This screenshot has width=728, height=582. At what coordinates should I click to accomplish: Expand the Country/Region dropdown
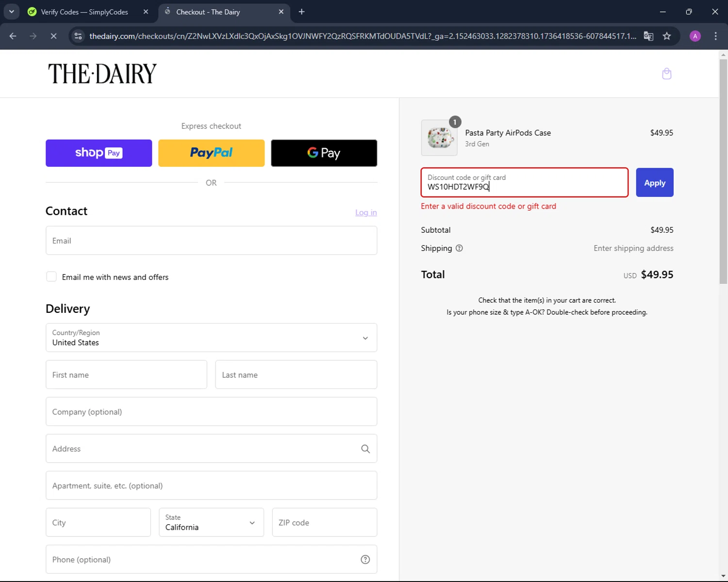[211, 338]
